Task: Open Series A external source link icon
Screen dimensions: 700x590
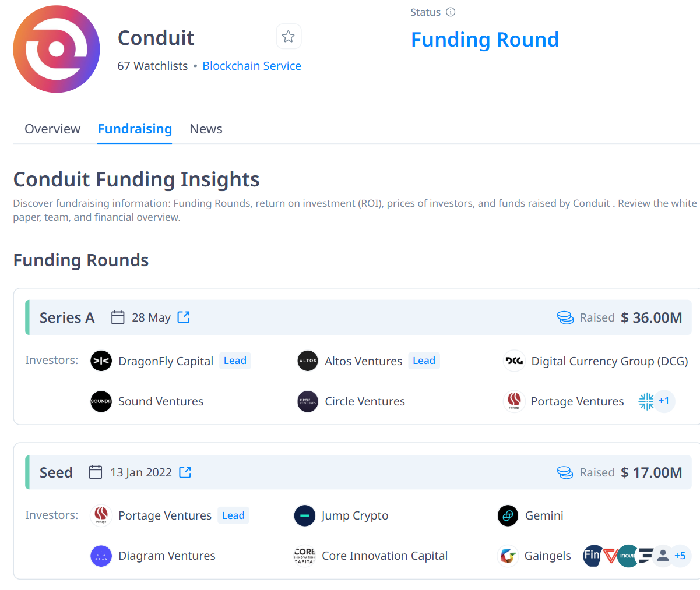Action: point(184,317)
